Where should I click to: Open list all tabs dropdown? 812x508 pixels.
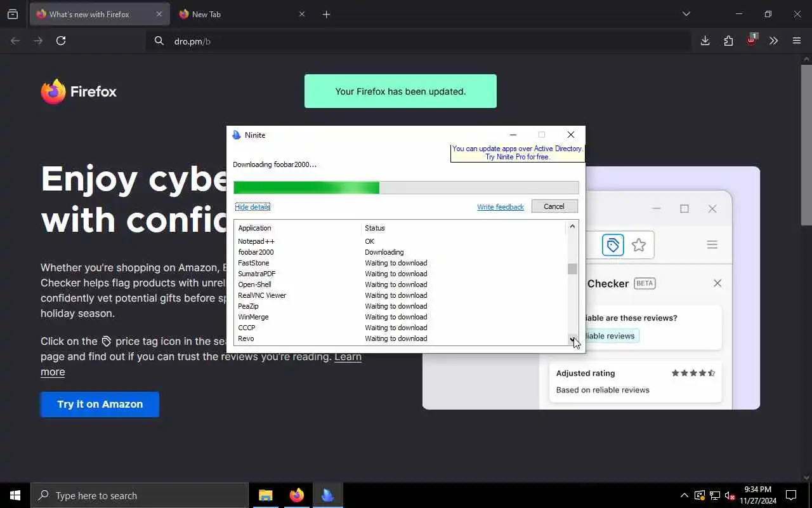pos(686,14)
